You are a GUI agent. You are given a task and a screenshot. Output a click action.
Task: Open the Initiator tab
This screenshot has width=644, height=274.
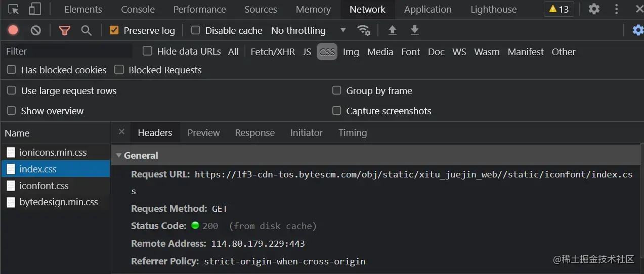[x=306, y=132]
